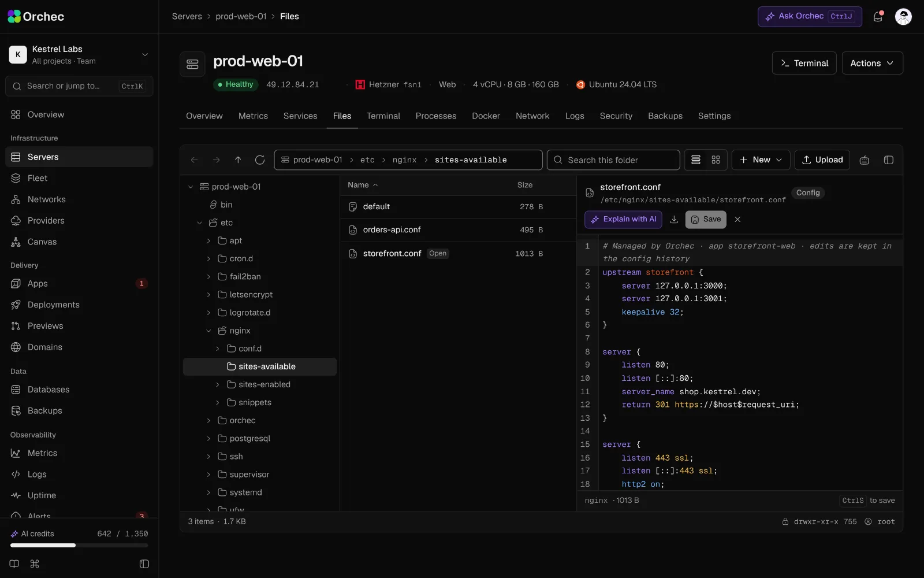Close the storefront.conf editor panel
Viewport: 924px width, 578px height.
pos(737,220)
